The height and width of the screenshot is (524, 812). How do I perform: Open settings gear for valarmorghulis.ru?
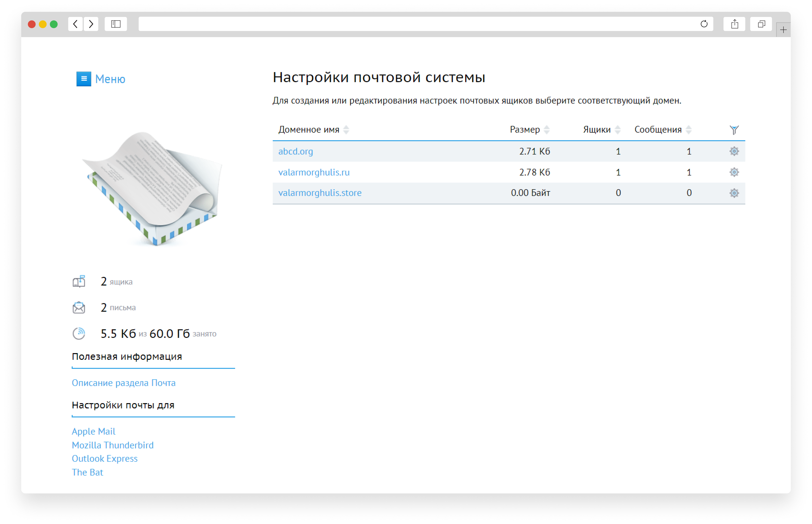coord(734,172)
